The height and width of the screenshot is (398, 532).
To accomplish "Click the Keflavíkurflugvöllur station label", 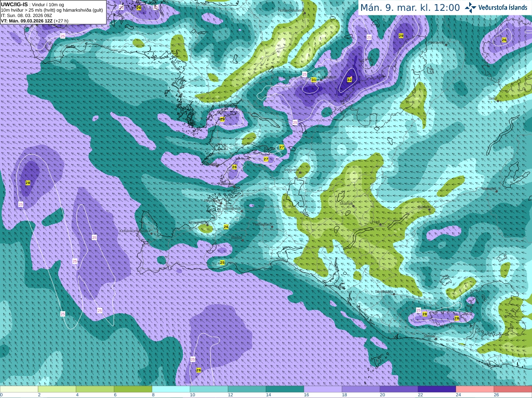I will (135, 231).
